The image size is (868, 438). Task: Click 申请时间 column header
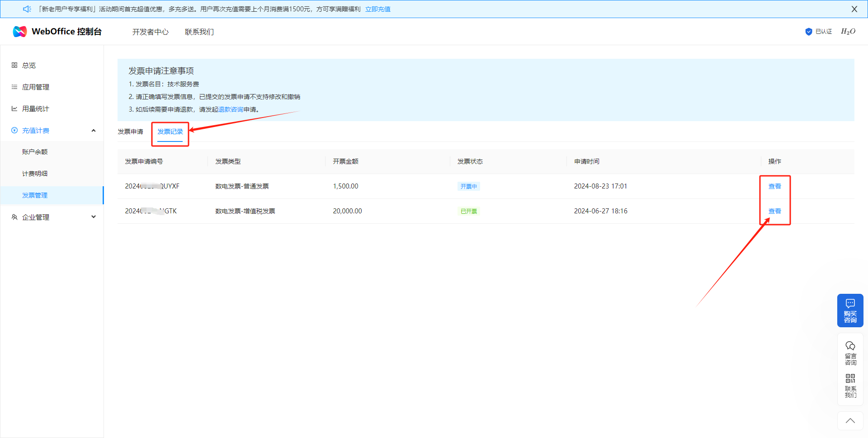[x=587, y=161]
